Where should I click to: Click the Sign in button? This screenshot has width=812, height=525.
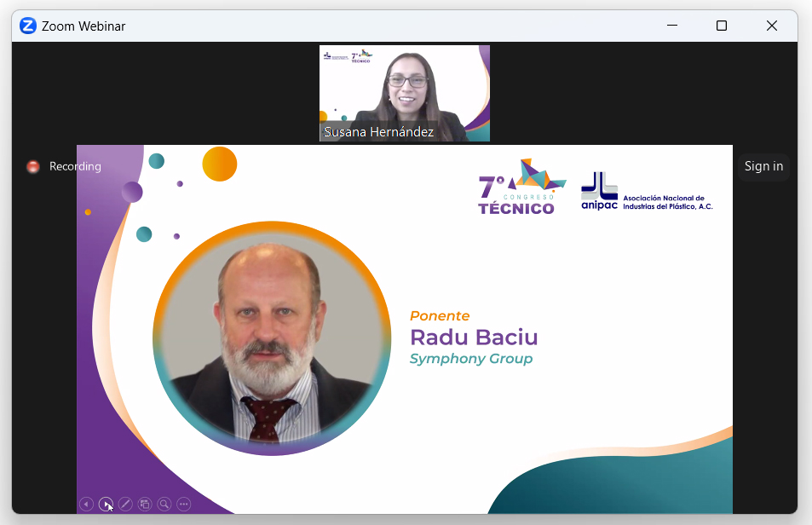point(763,167)
